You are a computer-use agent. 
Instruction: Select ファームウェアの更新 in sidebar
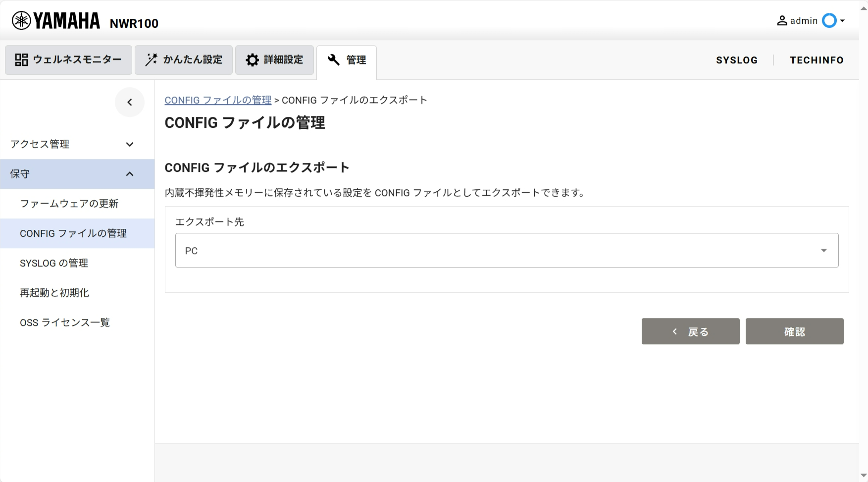[x=69, y=204]
